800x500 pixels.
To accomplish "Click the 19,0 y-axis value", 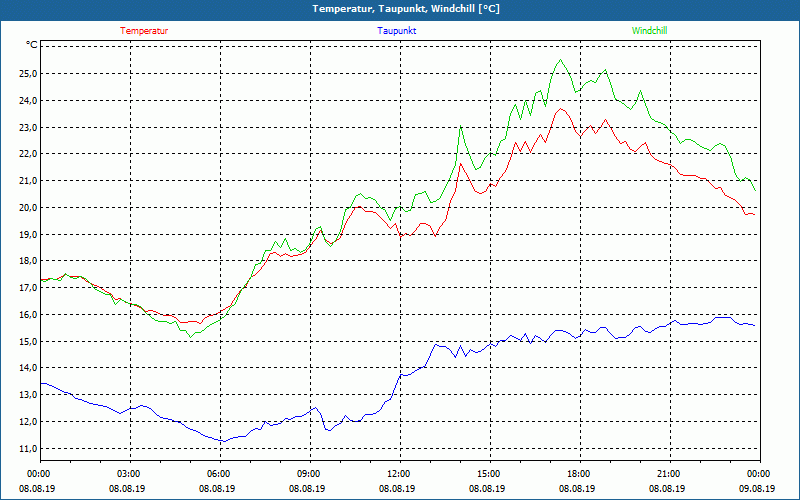I will point(28,234).
